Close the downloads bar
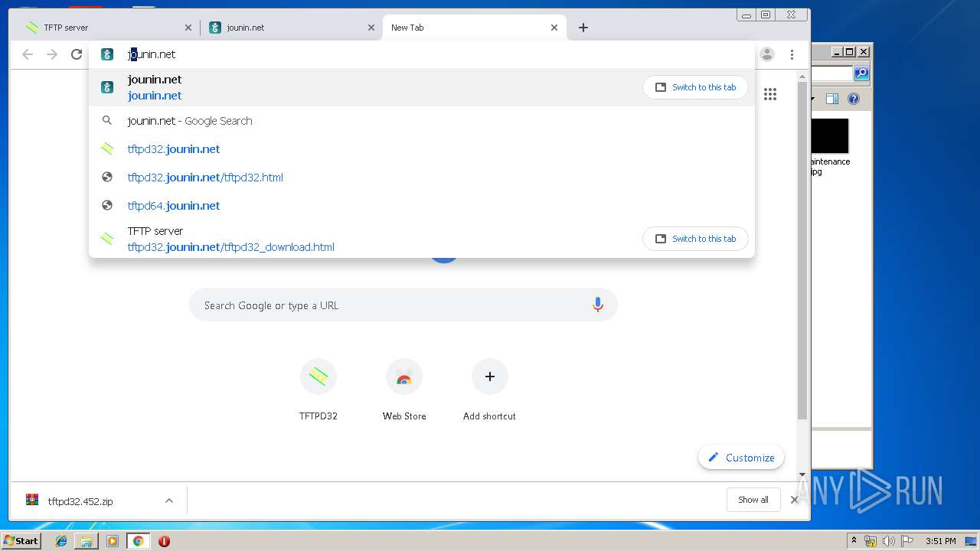Image resolution: width=980 pixels, height=551 pixels. click(x=794, y=500)
